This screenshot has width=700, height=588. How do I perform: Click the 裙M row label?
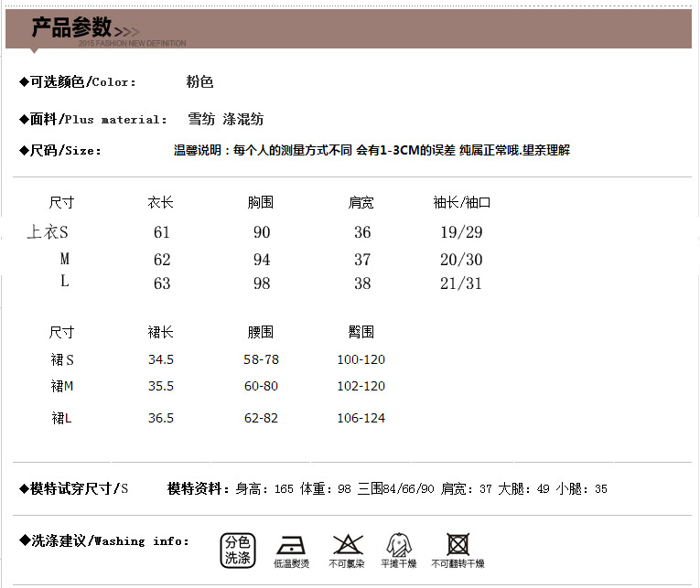tap(62, 386)
